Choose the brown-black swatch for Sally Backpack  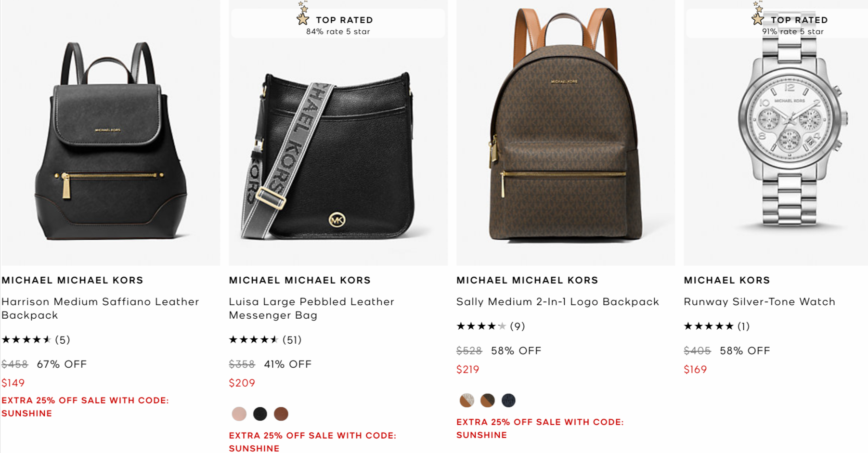pyautogui.click(x=488, y=400)
